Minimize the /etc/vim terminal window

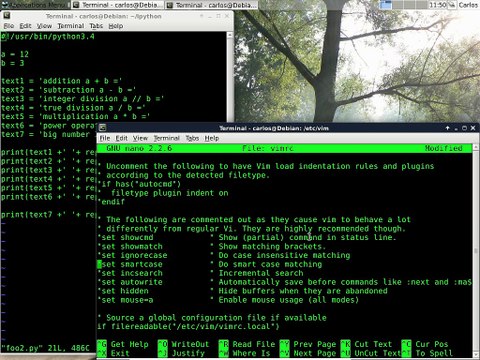pos(456,128)
